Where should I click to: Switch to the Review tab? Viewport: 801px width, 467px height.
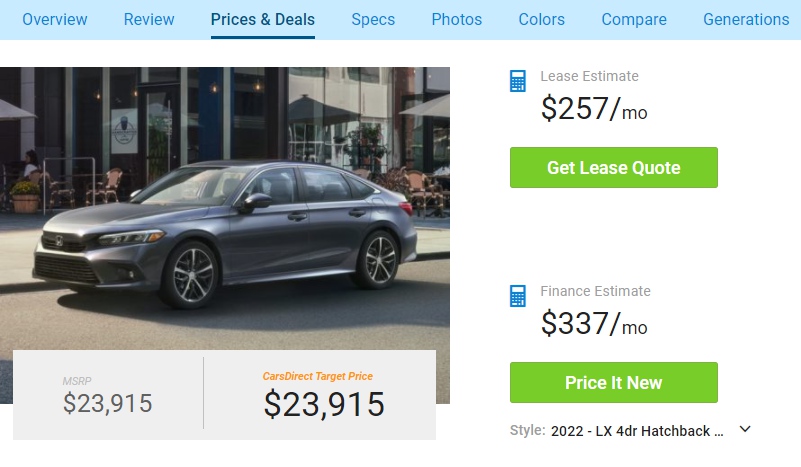coord(149,19)
